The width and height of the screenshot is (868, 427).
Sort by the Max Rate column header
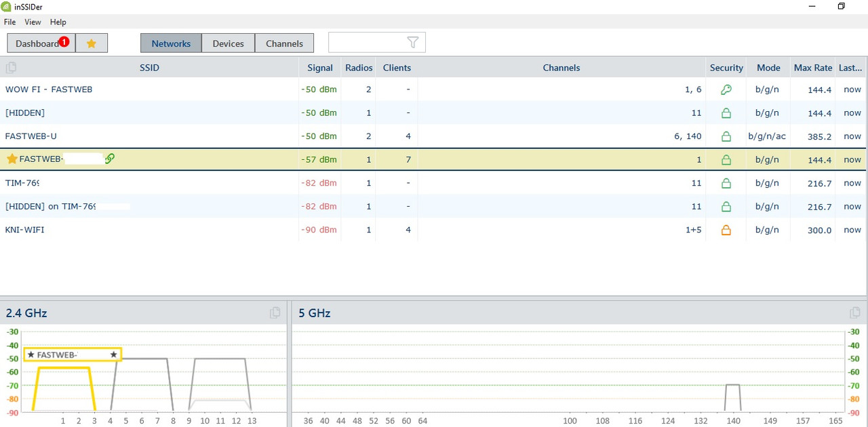(x=813, y=68)
